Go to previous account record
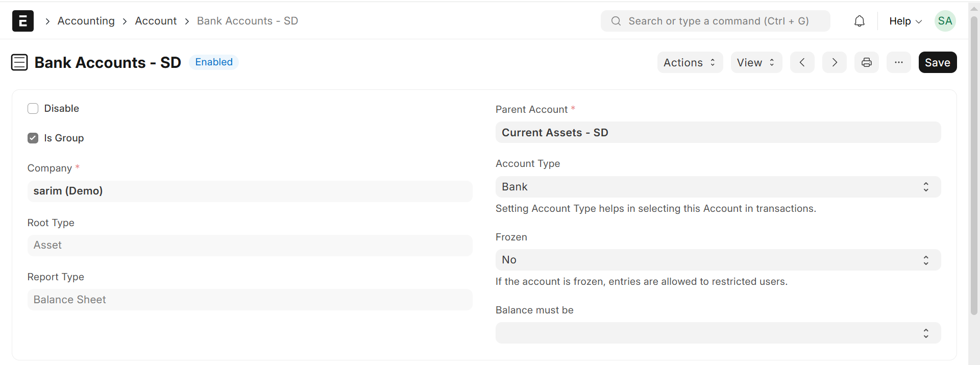 pyautogui.click(x=802, y=62)
